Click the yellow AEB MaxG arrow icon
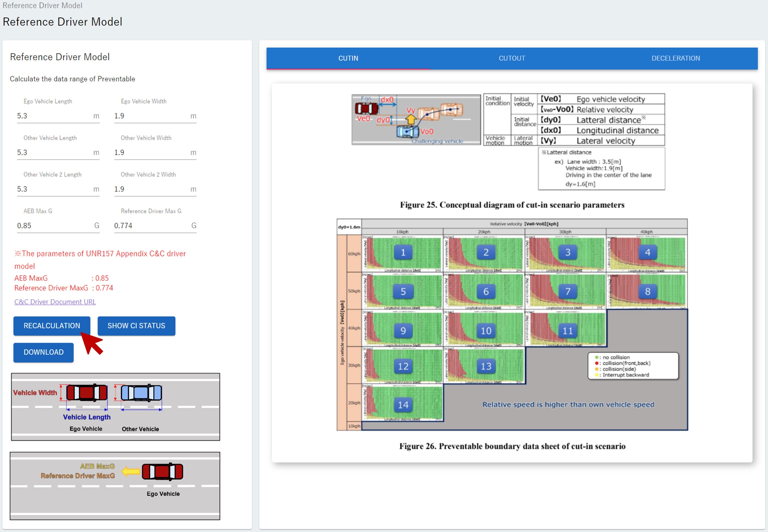This screenshot has width=768, height=532. coord(130,471)
